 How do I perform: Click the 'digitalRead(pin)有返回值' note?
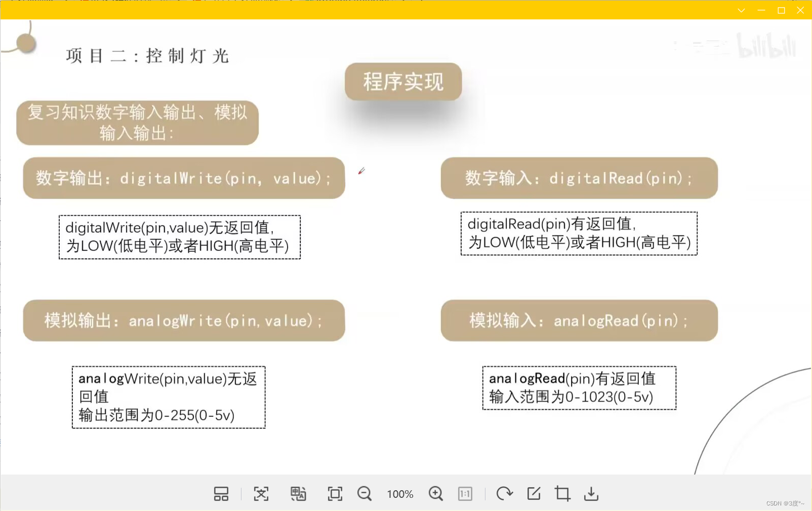click(x=579, y=233)
